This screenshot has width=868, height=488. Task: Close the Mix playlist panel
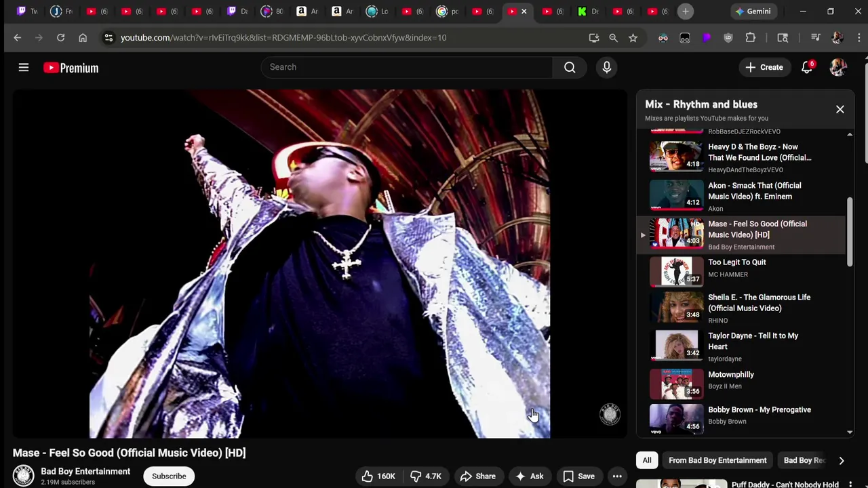click(840, 109)
